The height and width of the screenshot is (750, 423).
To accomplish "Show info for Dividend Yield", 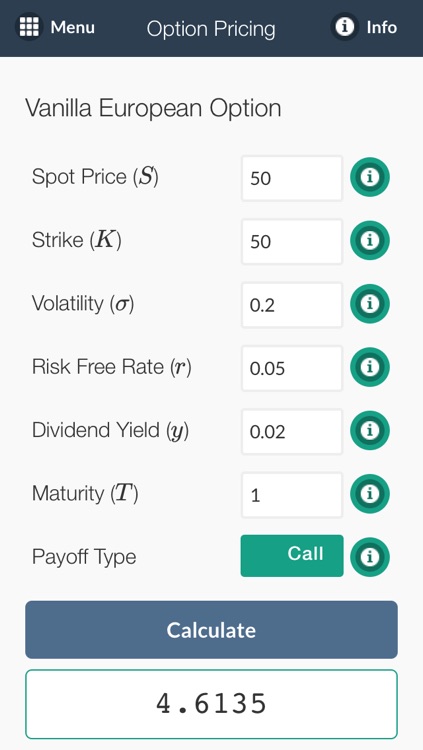I will pos(370,430).
